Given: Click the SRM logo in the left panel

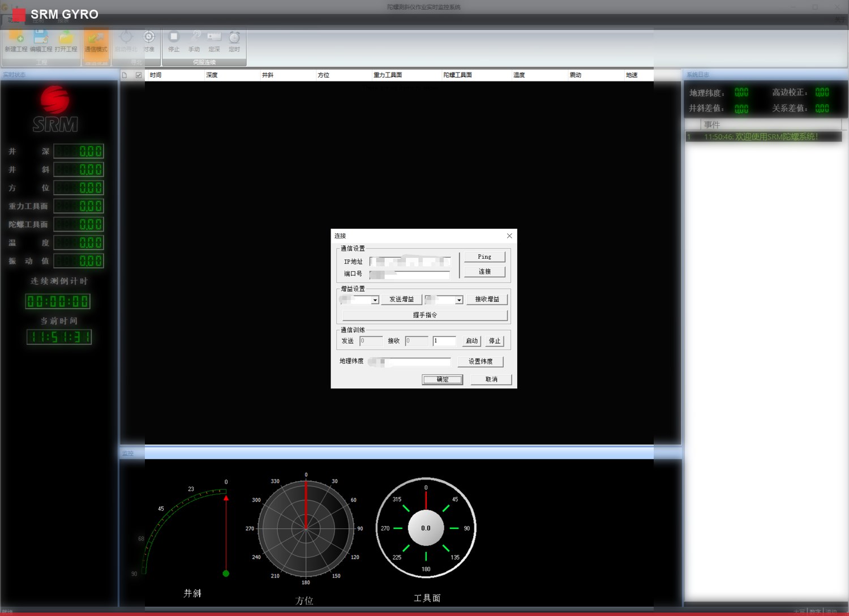Looking at the screenshot, I should pyautogui.click(x=55, y=109).
